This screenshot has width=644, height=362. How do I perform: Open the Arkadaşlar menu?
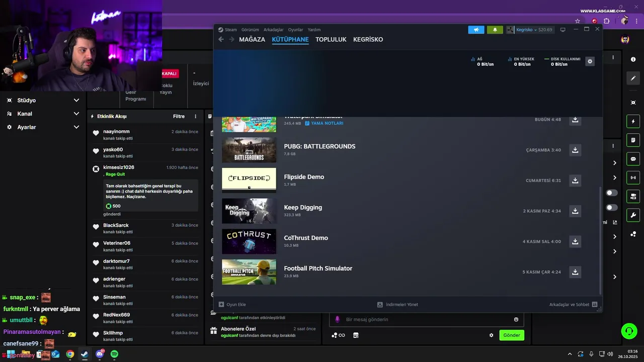coord(274,30)
